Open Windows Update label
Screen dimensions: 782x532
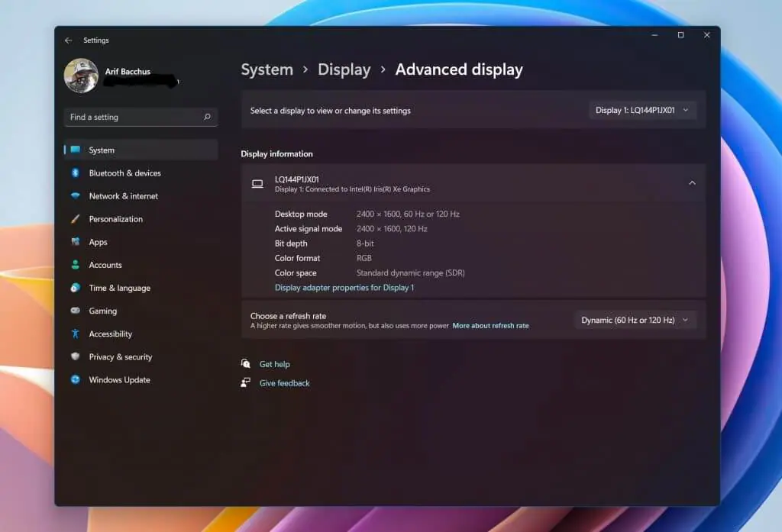[x=119, y=379]
